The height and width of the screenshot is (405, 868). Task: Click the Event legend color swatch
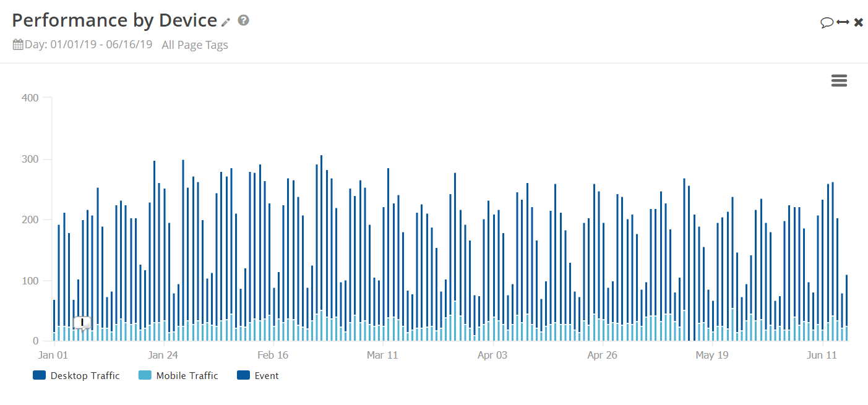pos(244,375)
